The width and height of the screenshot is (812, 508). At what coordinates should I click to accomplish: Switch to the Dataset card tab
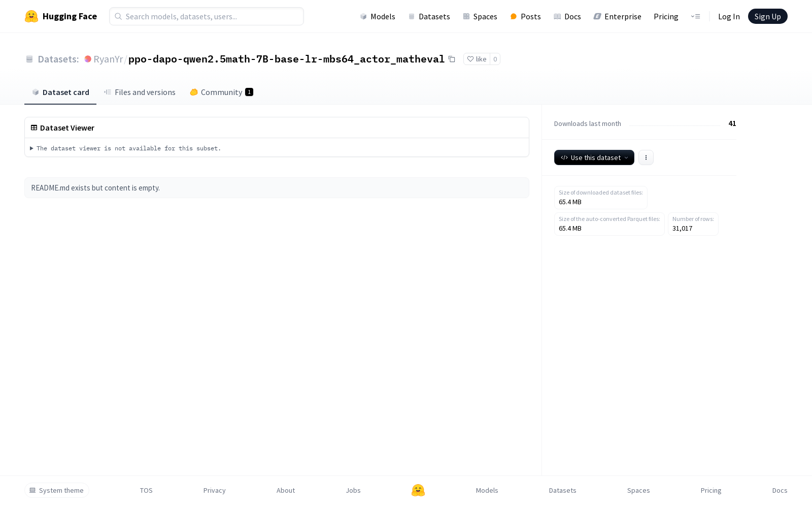[x=60, y=92]
